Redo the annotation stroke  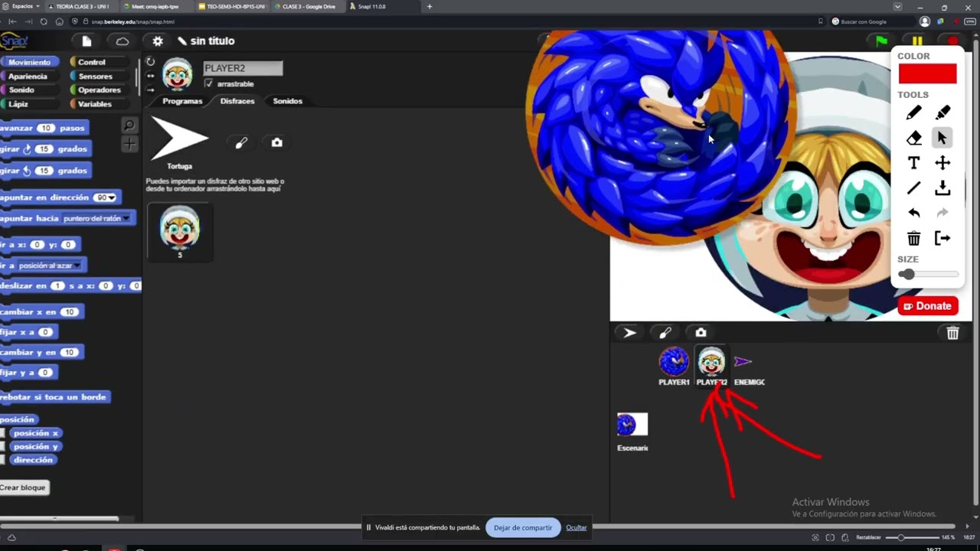[x=942, y=213]
